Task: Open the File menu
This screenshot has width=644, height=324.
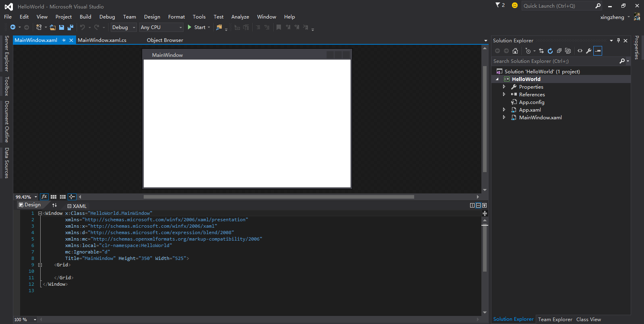Action: point(8,17)
